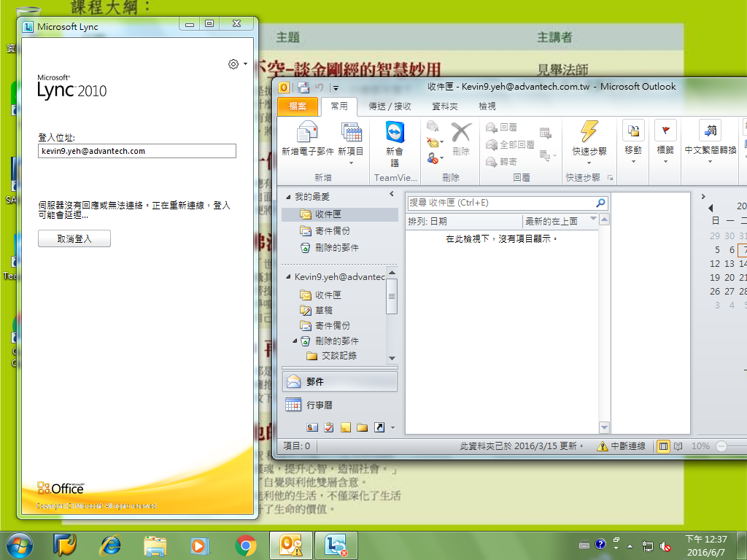Viewport: 747px width, 560px height.
Task: Minimize the Outlook navigation pane
Action: [x=392, y=194]
